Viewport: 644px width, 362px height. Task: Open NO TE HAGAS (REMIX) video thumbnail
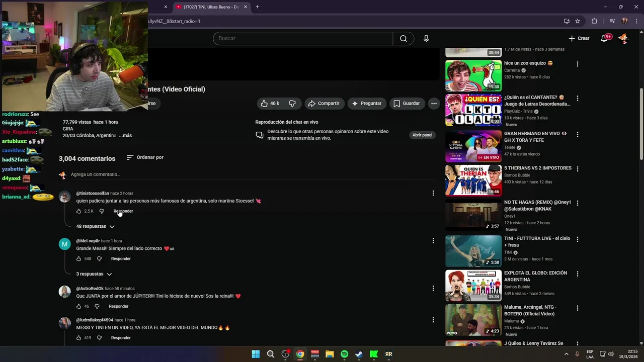tap(473, 215)
